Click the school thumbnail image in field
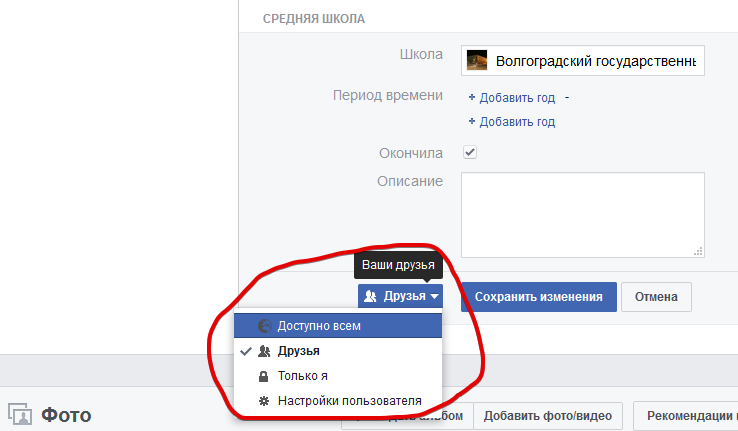The width and height of the screenshot is (738, 431). click(x=477, y=61)
